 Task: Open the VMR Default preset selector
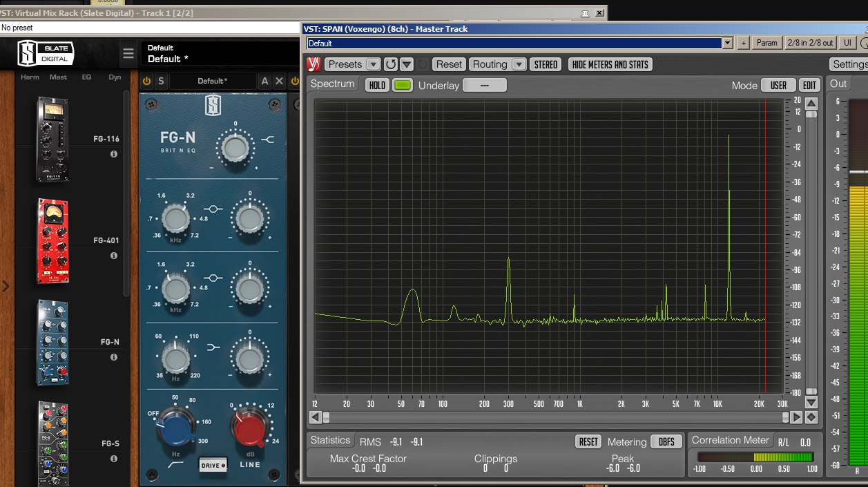(x=221, y=54)
